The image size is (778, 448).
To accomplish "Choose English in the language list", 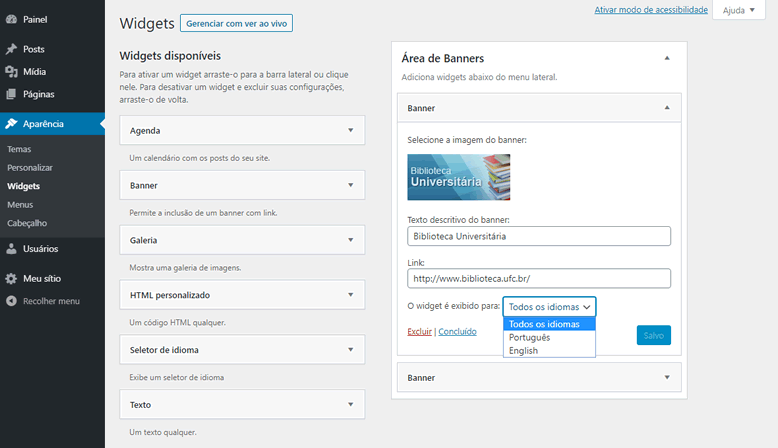I will click(523, 351).
